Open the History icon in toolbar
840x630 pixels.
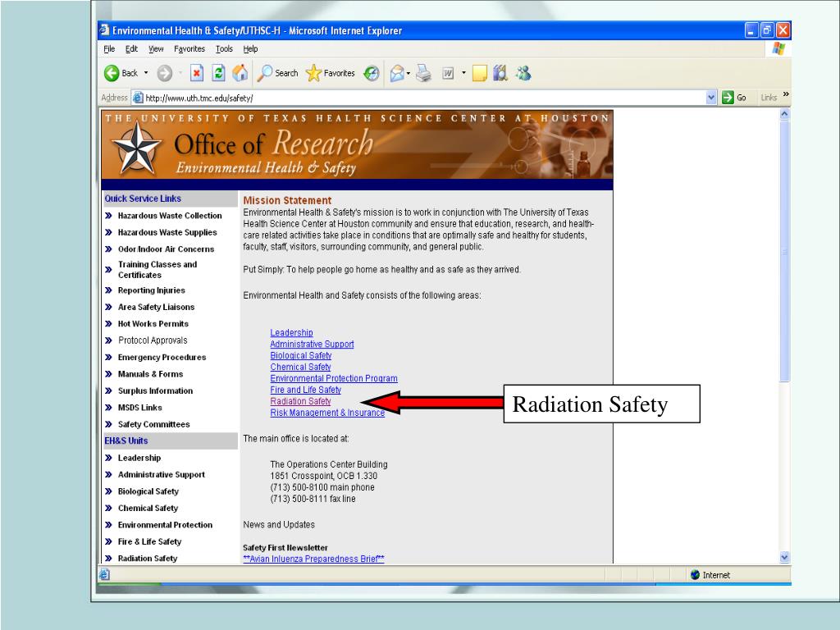pos(372,73)
